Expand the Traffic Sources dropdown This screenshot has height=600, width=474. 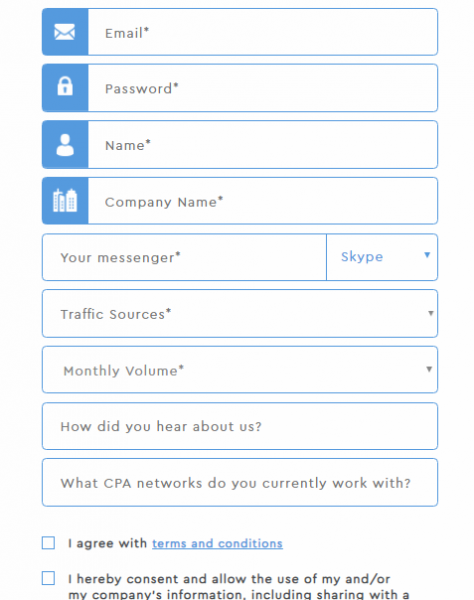click(240, 314)
